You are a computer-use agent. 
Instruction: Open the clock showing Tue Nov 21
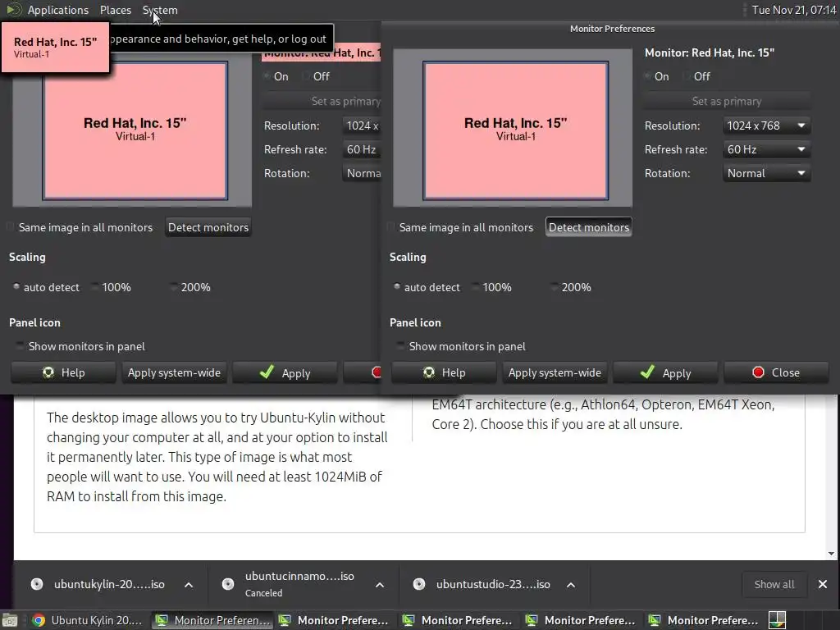pyautogui.click(x=794, y=10)
